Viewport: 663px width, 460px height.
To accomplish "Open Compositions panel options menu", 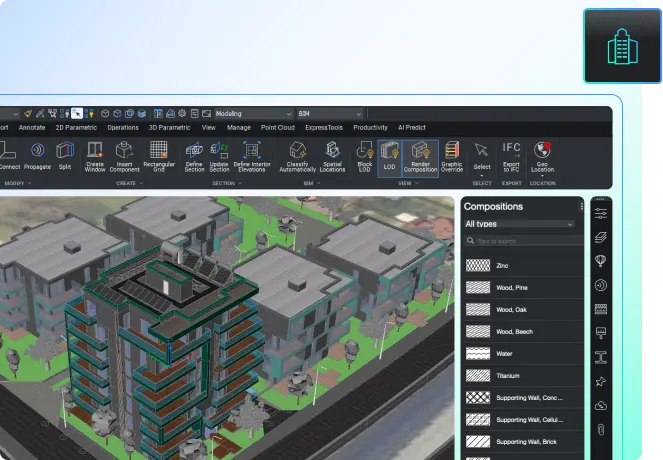I will coord(581,206).
